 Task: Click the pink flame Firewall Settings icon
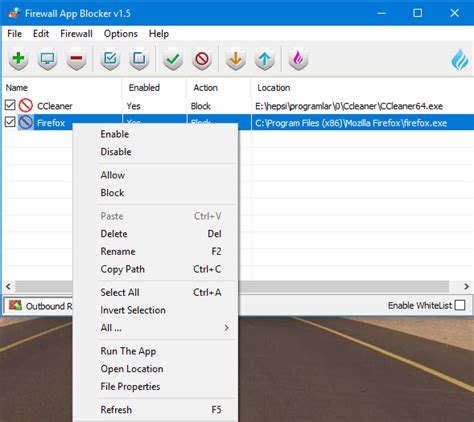pyautogui.click(x=298, y=59)
